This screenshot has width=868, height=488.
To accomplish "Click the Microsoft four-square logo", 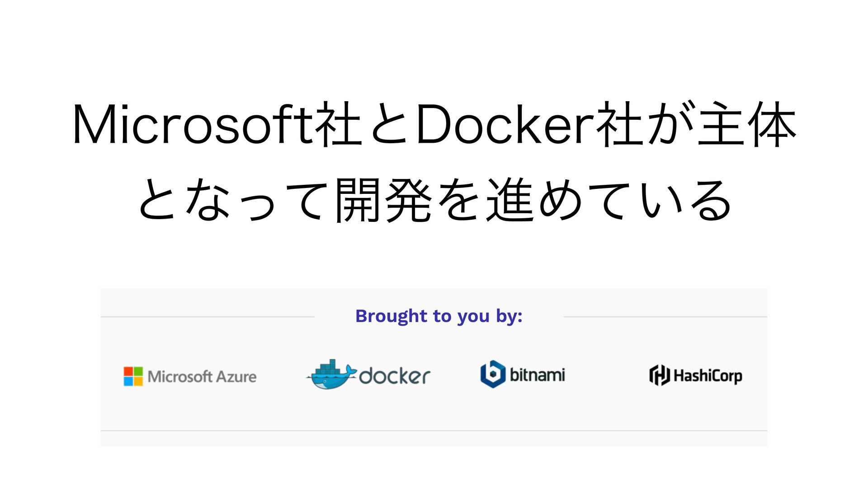I will 133,376.
